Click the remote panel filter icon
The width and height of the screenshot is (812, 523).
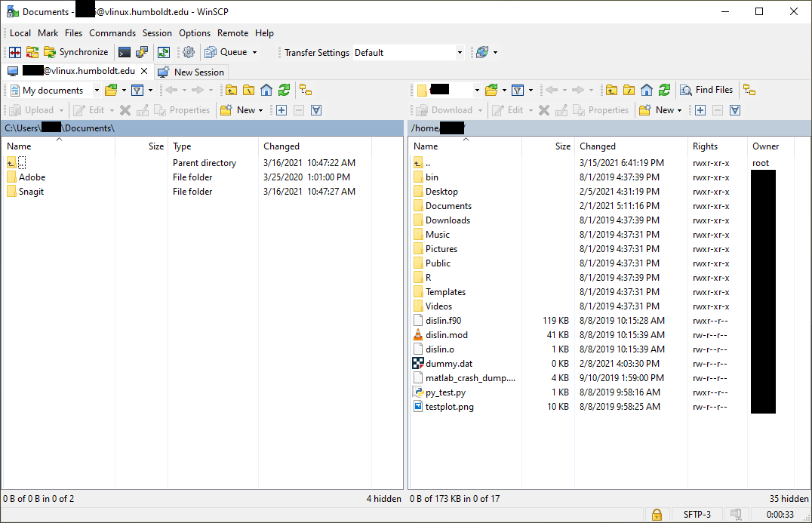(x=518, y=90)
